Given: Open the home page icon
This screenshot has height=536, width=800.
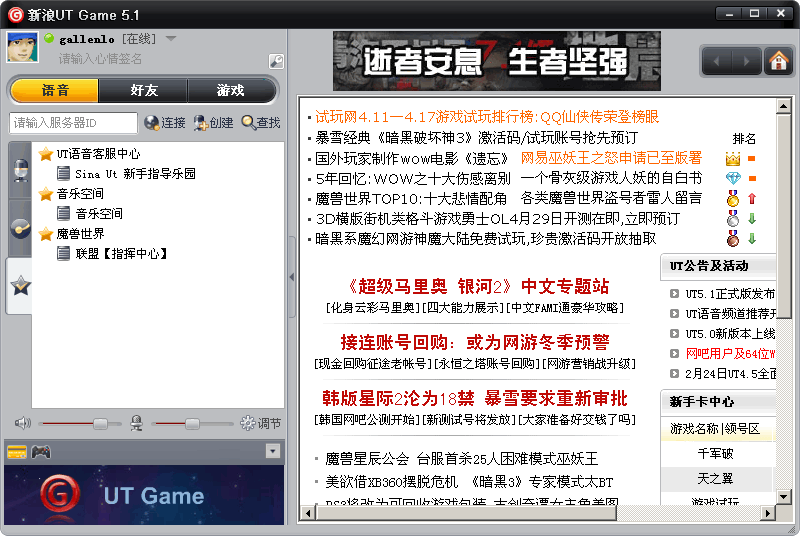Looking at the screenshot, I should point(778,62).
